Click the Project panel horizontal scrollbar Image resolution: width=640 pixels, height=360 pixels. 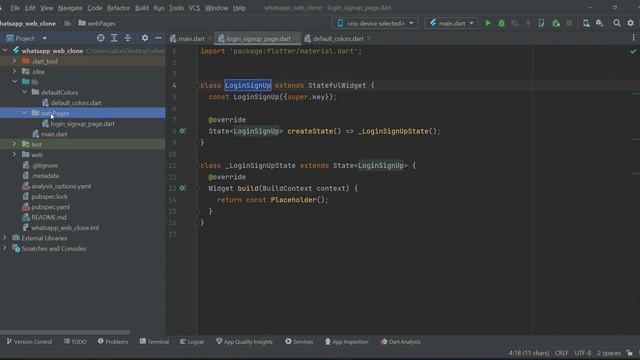click(65, 332)
